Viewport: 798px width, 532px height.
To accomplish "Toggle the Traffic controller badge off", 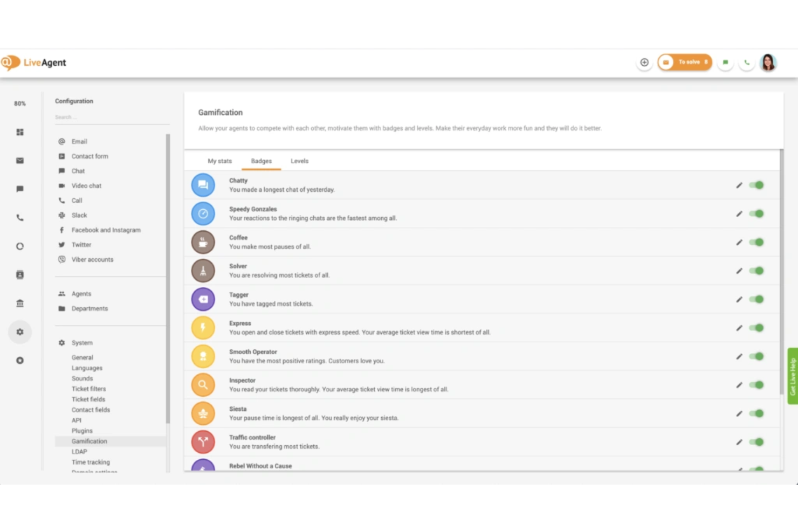I will pyautogui.click(x=756, y=442).
